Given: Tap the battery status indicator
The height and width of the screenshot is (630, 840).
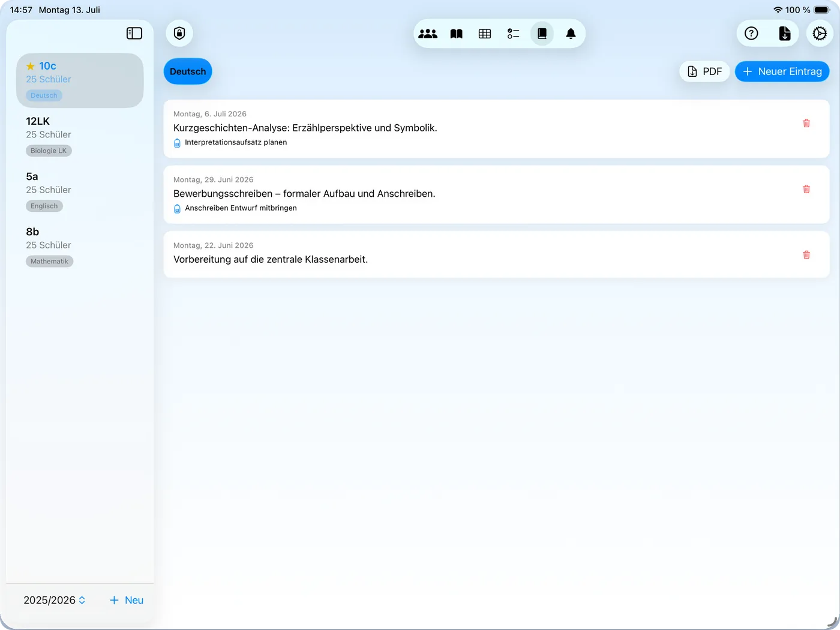Looking at the screenshot, I should pos(822,10).
